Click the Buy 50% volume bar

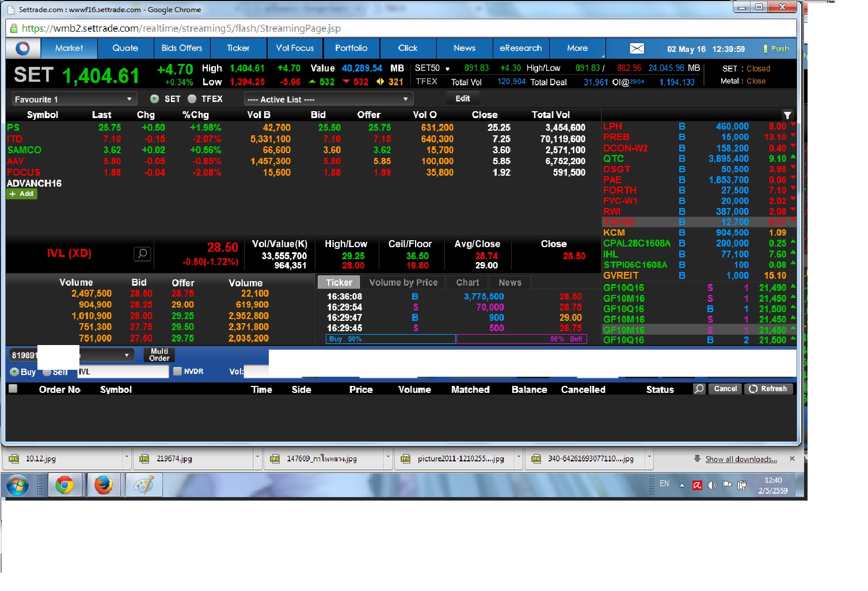pyautogui.click(x=391, y=339)
